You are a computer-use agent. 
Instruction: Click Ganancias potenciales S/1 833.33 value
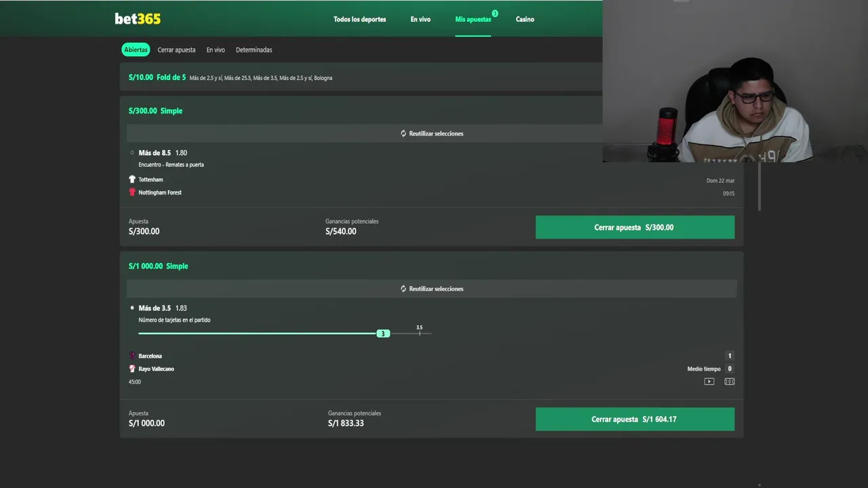point(346,423)
